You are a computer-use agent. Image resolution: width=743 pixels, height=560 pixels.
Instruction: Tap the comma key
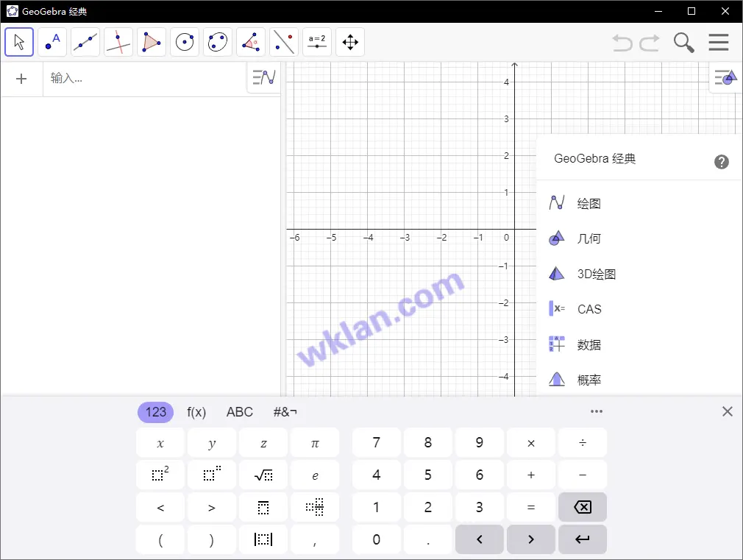coord(315,539)
